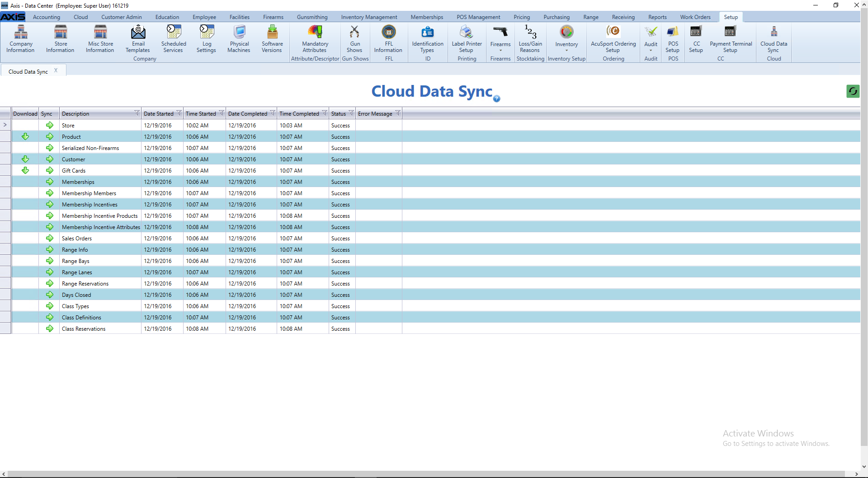Open Email Templates
Image resolution: width=868 pixels, height=478 pixels.
(138, 39)
